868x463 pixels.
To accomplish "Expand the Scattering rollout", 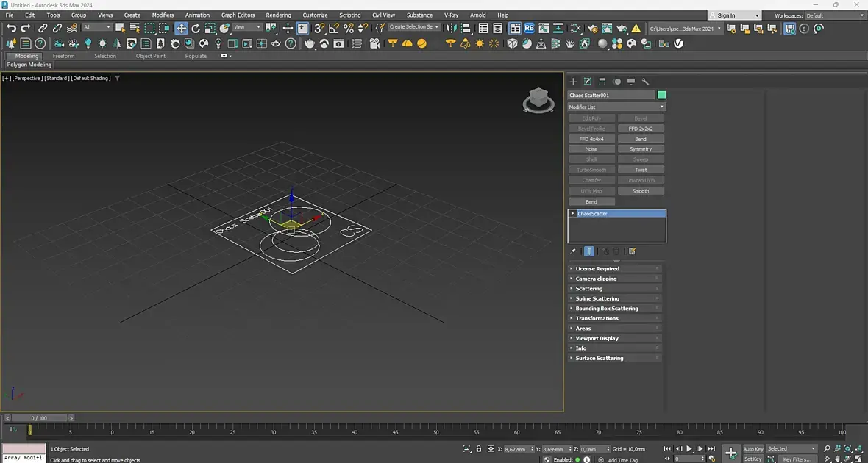I will [x=588, y=289].
